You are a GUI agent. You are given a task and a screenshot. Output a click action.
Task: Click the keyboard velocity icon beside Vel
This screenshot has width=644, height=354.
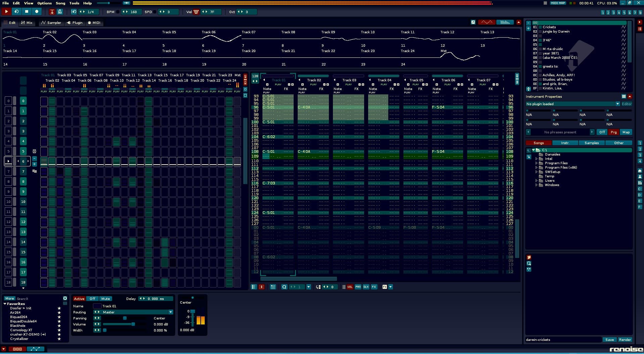coord(196,12)
